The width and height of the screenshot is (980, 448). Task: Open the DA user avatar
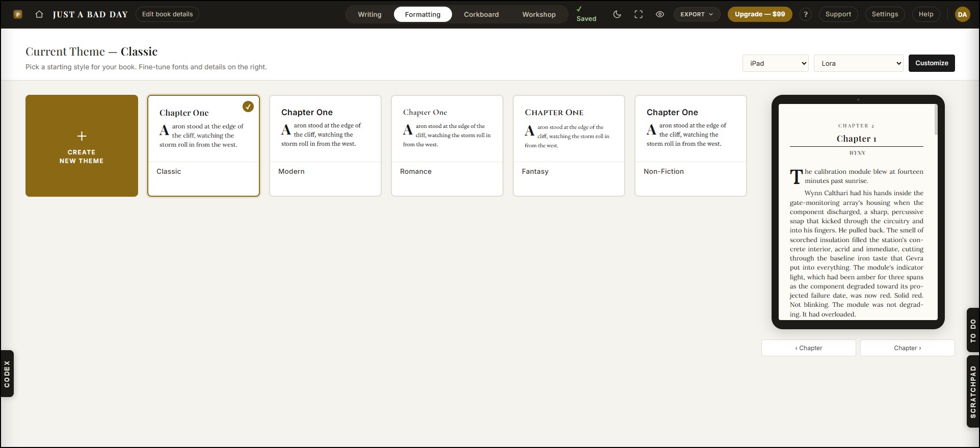962,14
